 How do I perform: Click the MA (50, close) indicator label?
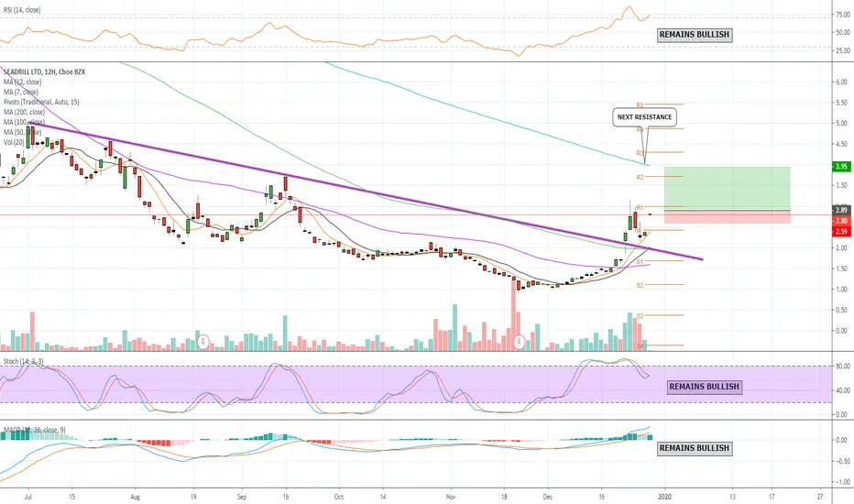tap(22, 132)
